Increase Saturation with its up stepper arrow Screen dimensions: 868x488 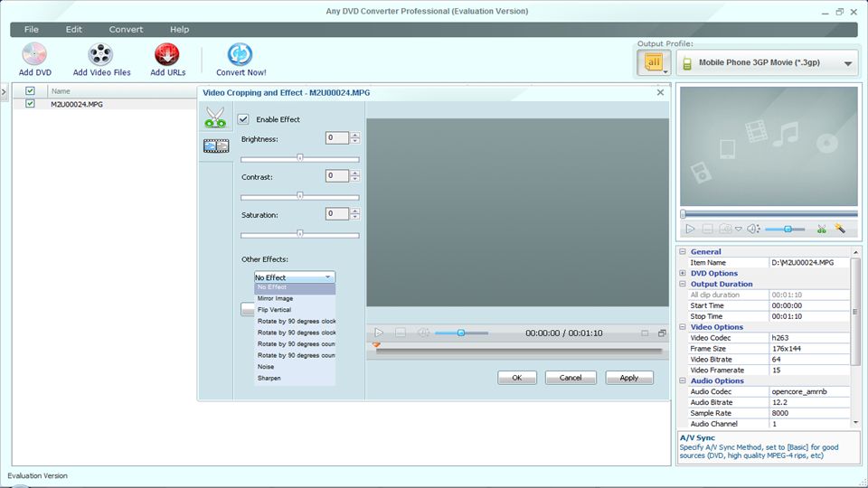click(355, 211)
